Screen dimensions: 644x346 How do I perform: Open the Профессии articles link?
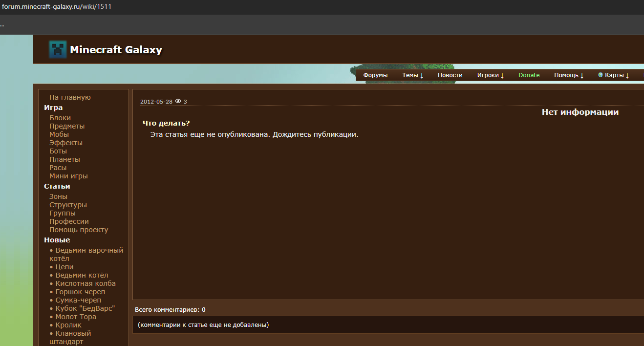[69, 221]
